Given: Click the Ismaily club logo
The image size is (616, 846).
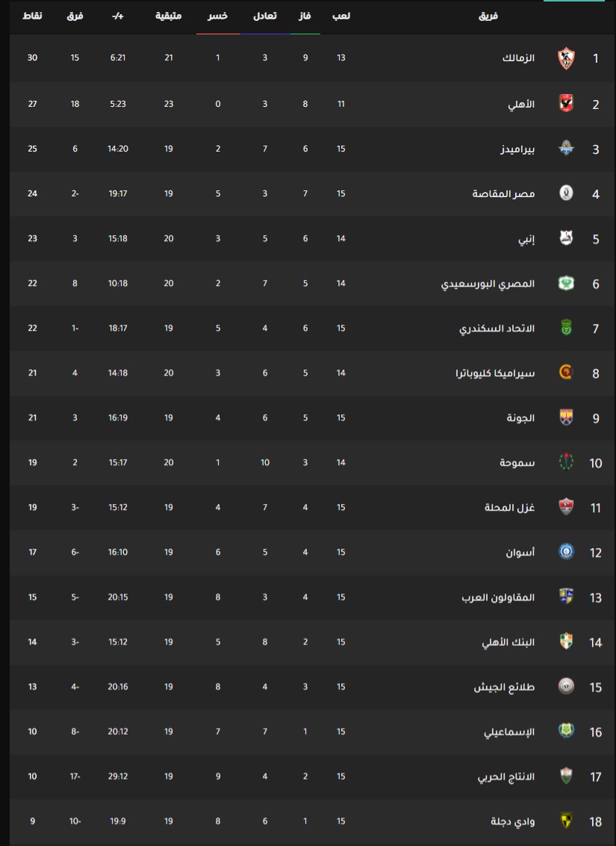Looking at the screenshot, I should click(x=566, y=731).
